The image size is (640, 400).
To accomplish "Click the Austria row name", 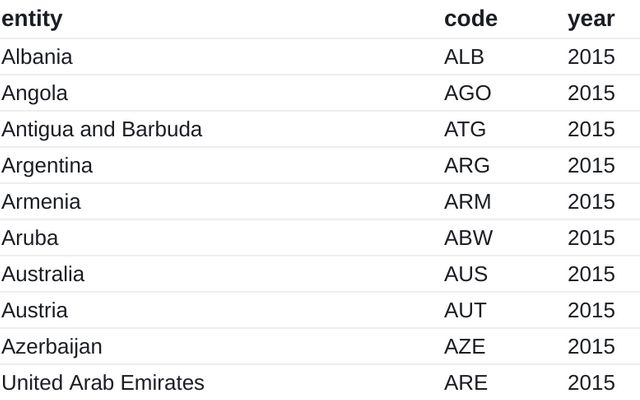I will click(x=35, y=310).
